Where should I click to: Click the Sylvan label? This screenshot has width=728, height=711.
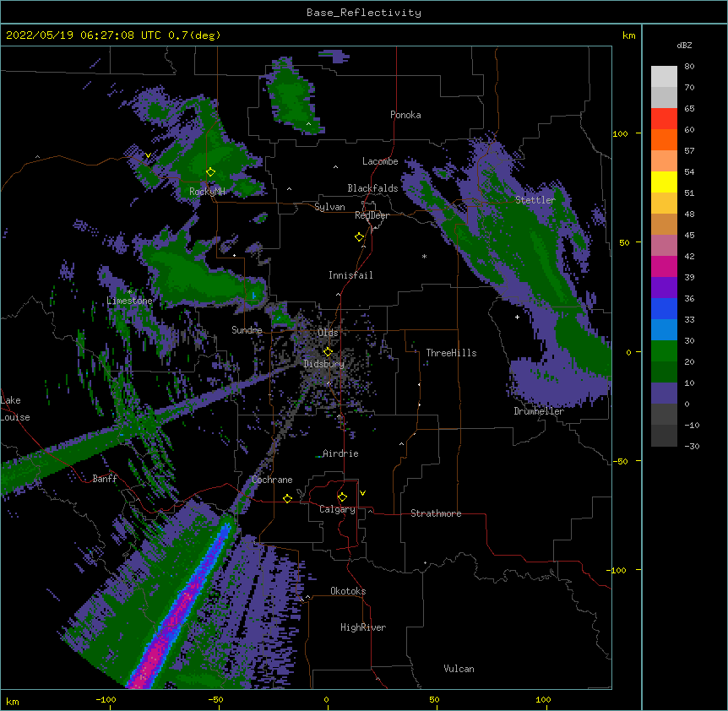coord(329,207)
